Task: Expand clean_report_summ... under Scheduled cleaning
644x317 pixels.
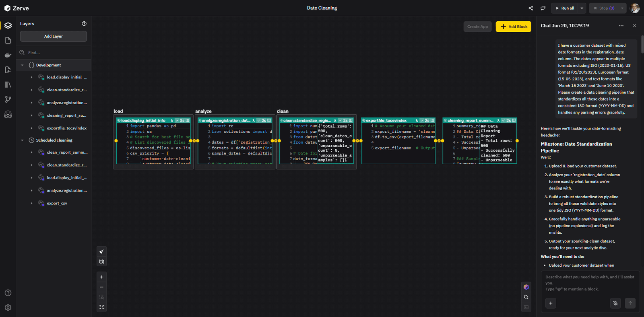Action: tap(31, 152)
